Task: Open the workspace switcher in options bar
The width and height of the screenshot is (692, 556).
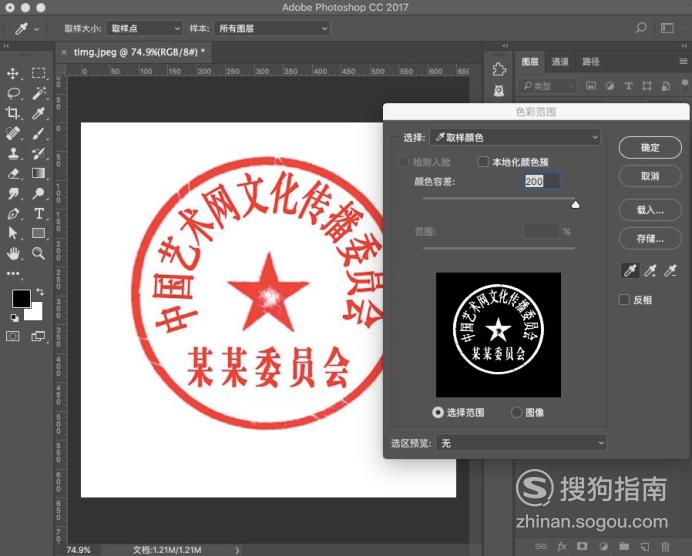Action: [667, 28]
